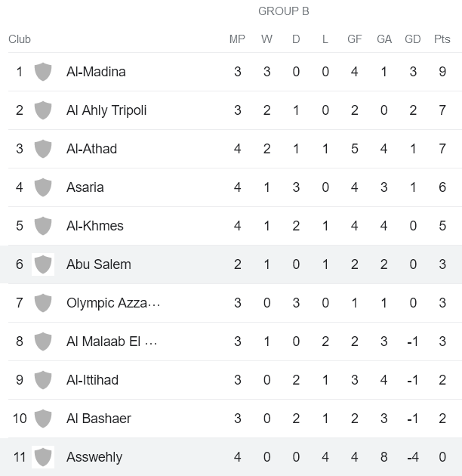Click the Abu Salem crest icon
Image resolution: width=462 pixels, height=476 pixels.
point(43,264)
